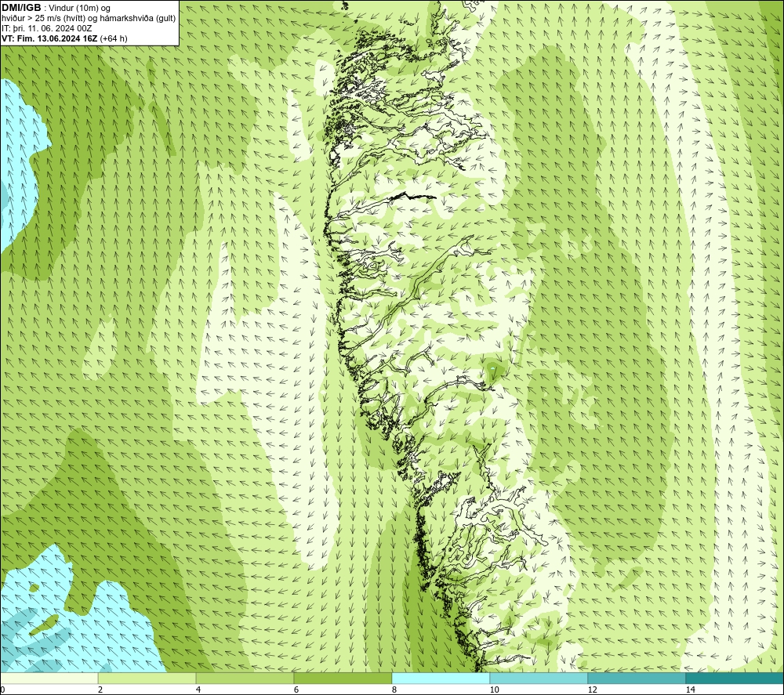Click the valid time 'VT: Fim. 13.06.2024 16Z (+64 h)'
Screen dimensions: 784x695
point(64,38)
